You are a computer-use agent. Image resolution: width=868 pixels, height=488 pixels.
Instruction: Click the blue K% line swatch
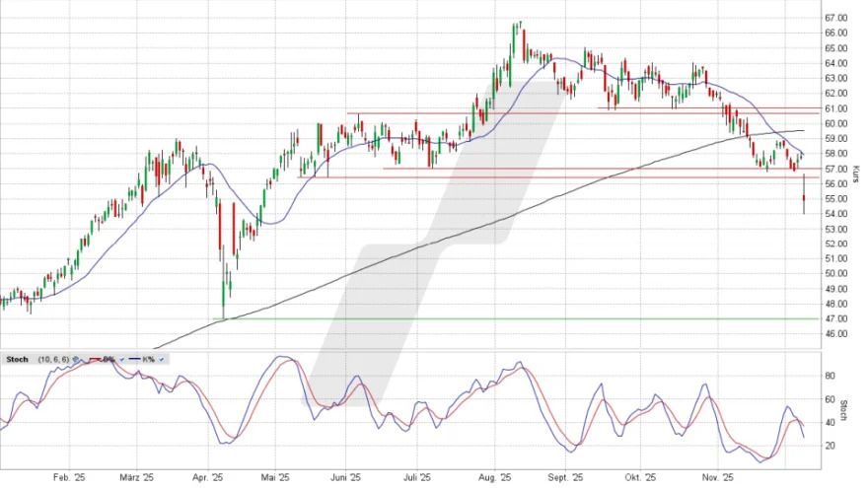point(131,359)
